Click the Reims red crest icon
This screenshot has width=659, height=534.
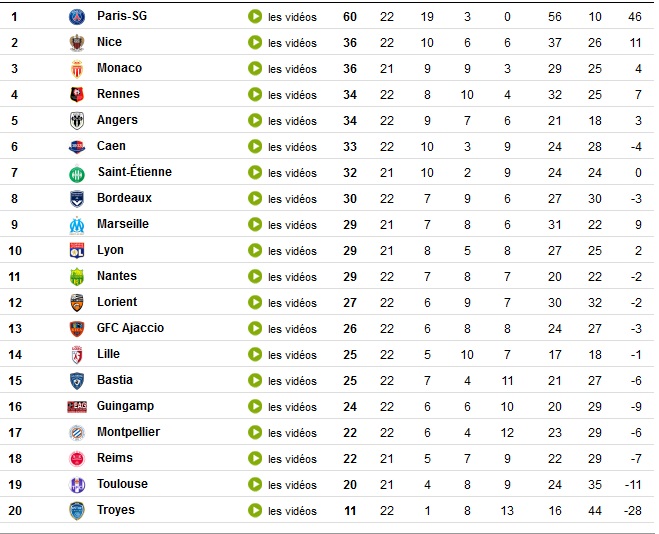click(x=77, y=459)
